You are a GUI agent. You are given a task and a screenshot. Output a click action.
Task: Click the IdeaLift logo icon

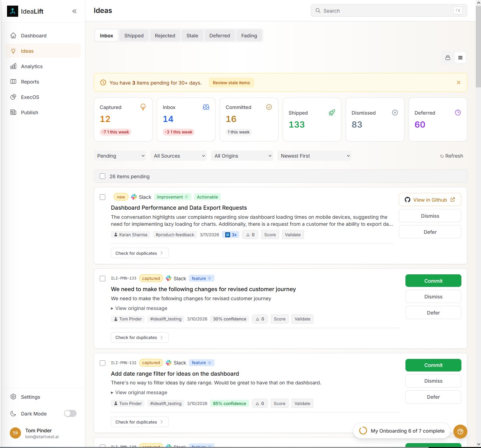(x=13, y=11)
